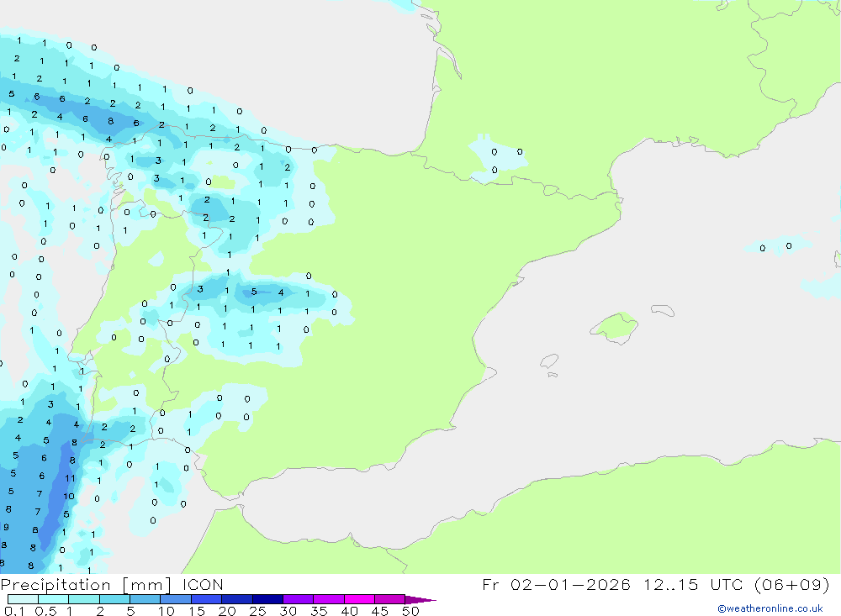Click the '(06+09)' forecast offset text
This screenshot has height=616, width=841.
[791, 584]
